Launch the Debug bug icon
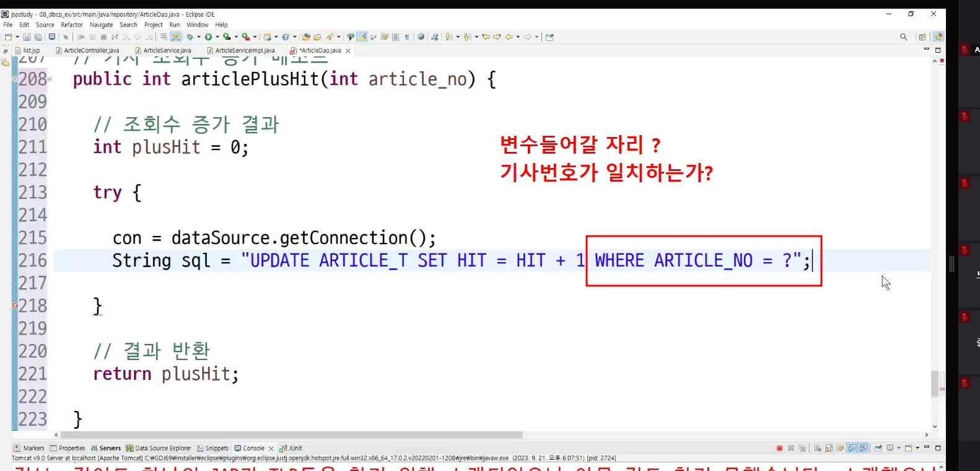Viewport: 980px width, 471px height. pyautogui.click(x=190, y=37)
